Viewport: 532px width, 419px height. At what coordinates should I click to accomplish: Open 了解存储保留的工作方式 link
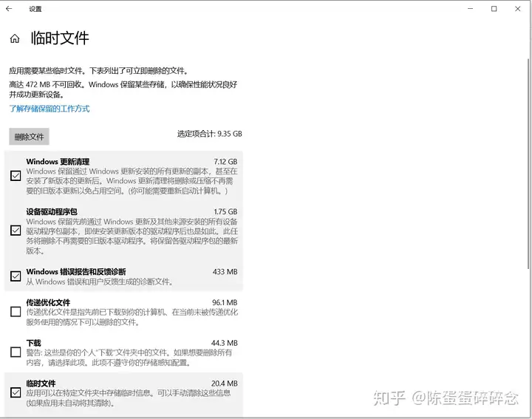click(x=50, y=109)
